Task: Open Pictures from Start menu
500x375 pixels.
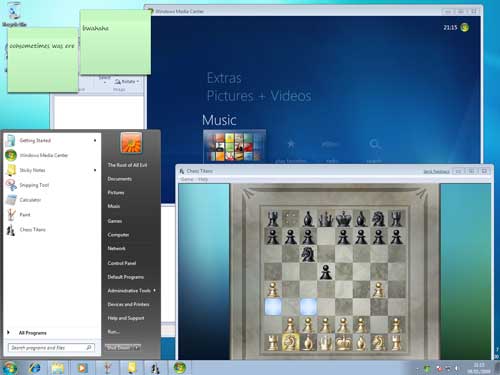Action: click(116, 193)
